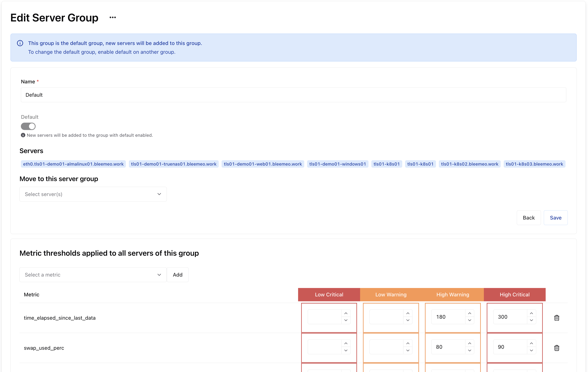Delete the time_elapsed_since_last_data threshold row
The width and height of the screenshot is (588, 372).
(x=556, y=318)
